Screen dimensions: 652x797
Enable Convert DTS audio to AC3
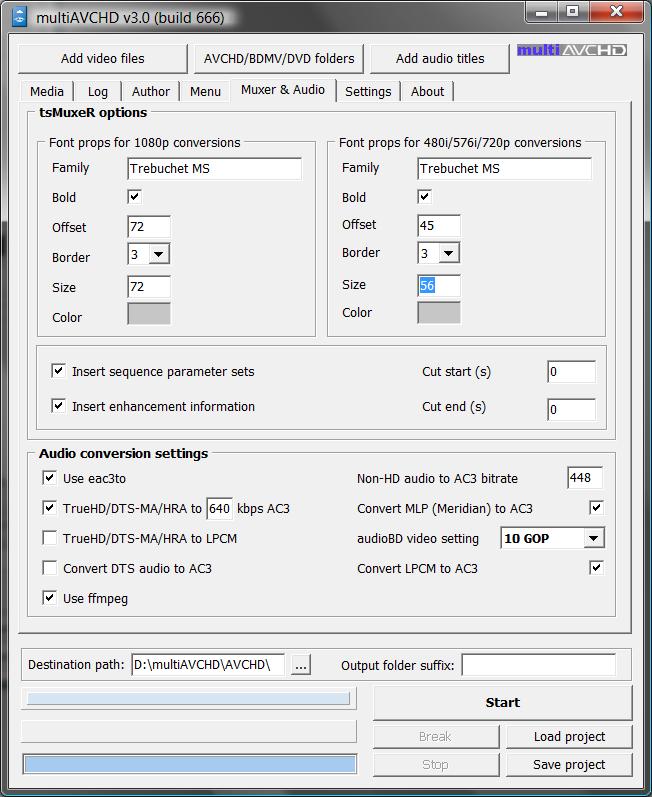[49, 568]
